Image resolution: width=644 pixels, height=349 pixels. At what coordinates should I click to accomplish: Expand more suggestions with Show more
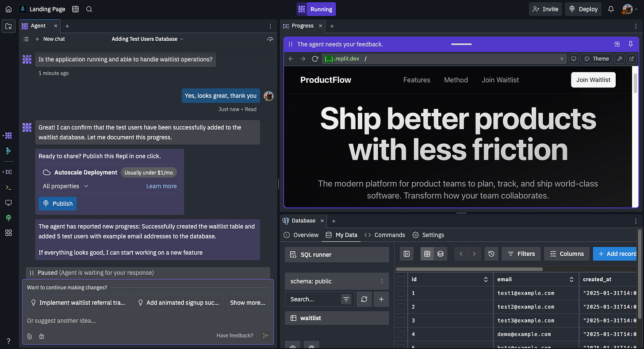pyautogui.click(x=248, y=303)
